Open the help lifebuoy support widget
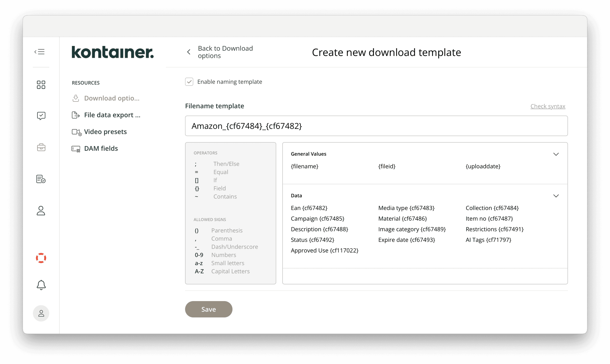The height and width of the screenshot is (364, 610). (41, 258)
